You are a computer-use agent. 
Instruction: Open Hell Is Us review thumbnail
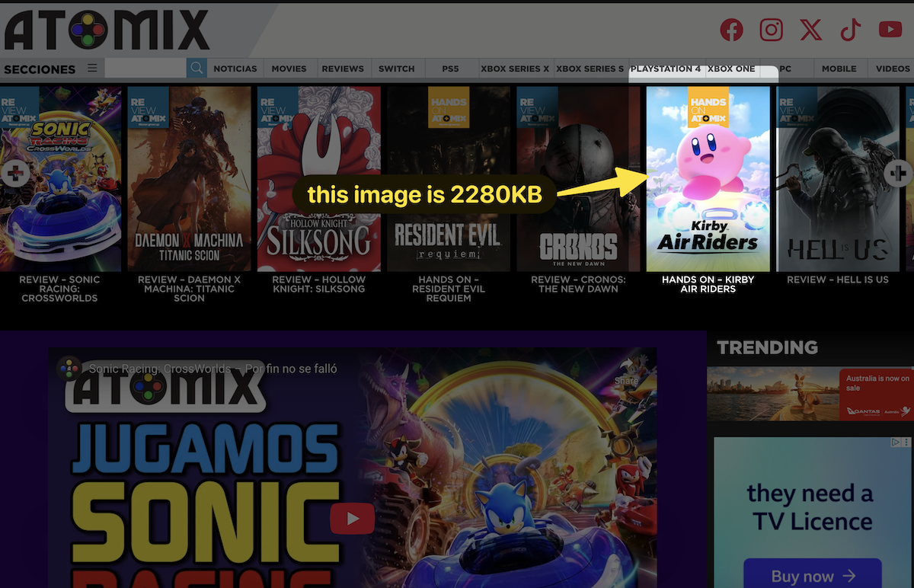(x=838, y=179)
